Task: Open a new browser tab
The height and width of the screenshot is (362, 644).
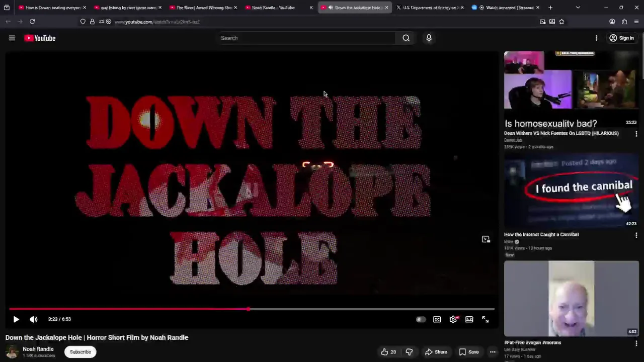Action: pos(550,8)
